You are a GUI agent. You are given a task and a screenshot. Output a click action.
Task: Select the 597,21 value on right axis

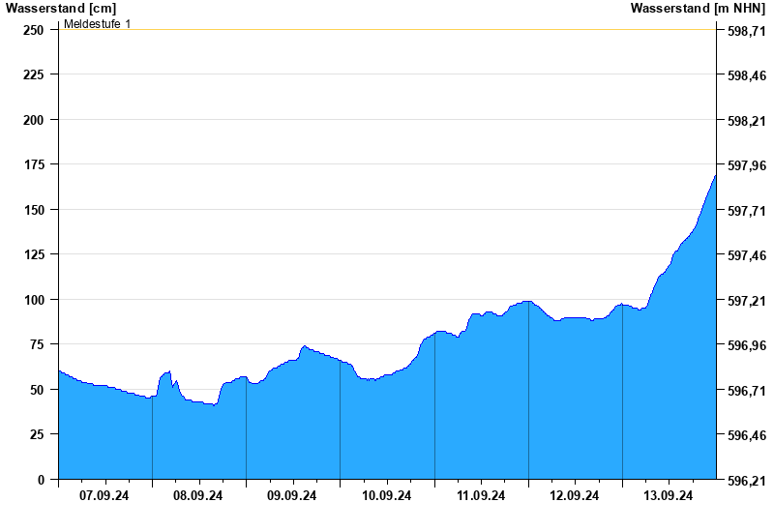[746, 301]
